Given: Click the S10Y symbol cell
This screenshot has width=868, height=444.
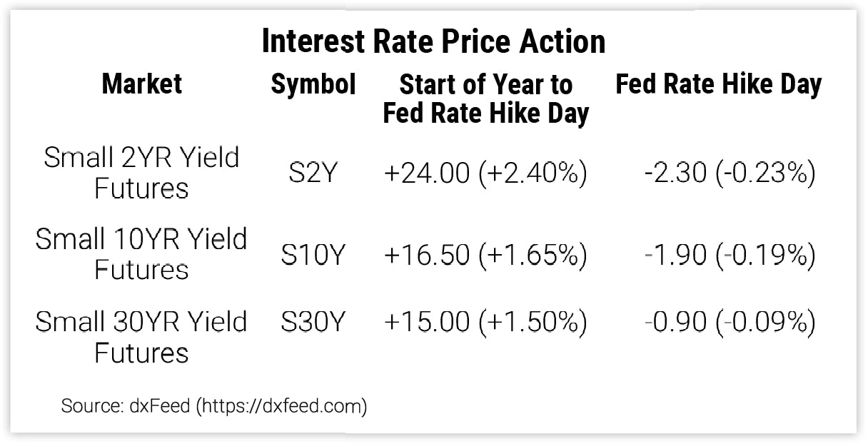Looking at the screenshot, I should tap(313, 255).
